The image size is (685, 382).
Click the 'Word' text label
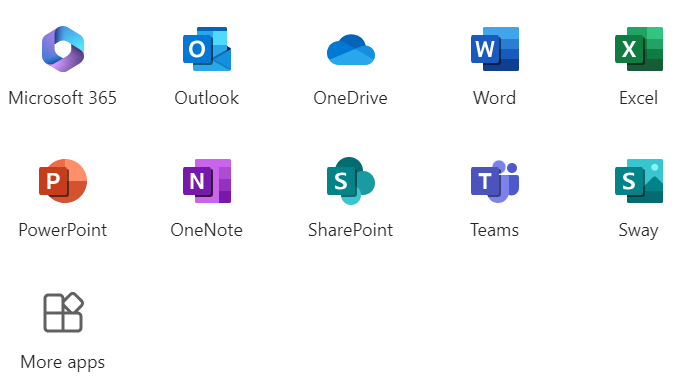(x=495, y=98)
